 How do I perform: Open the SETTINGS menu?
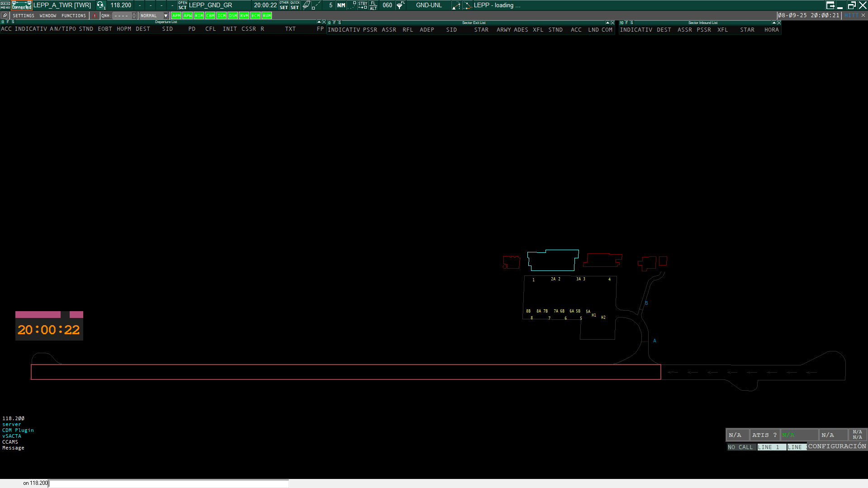[x=24, y=16]
